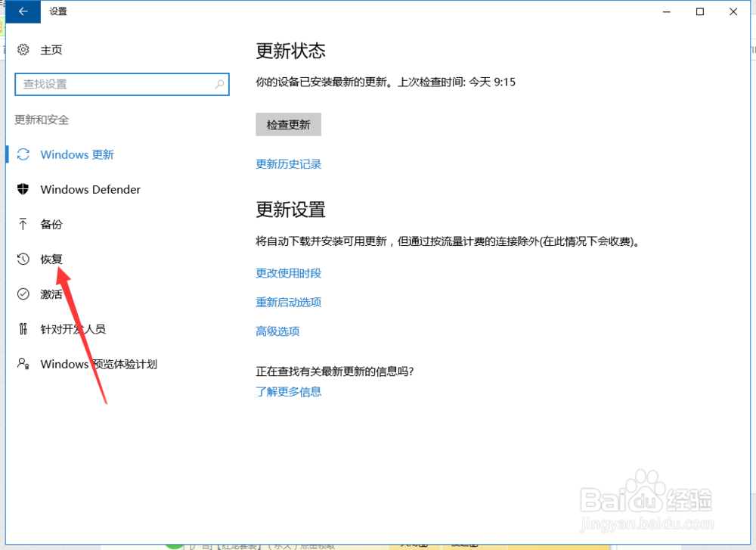
Task: Click the 激活 checkmark circle icon
Action: pos(23,294)
